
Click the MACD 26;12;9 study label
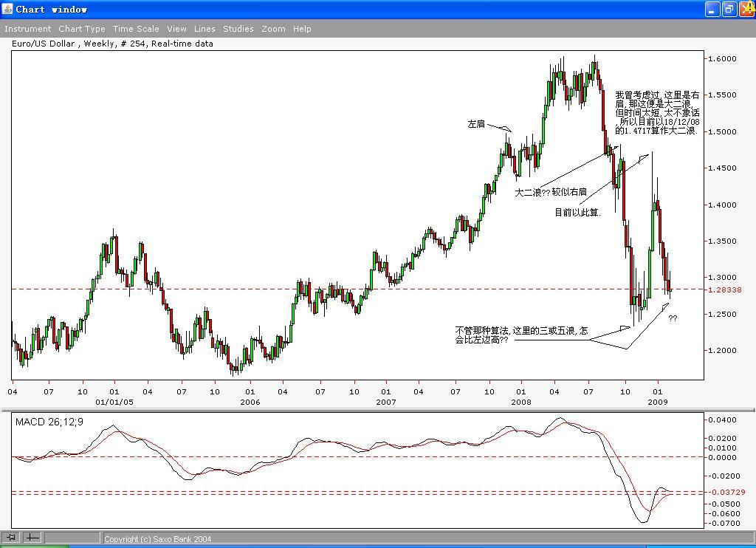[49, 422]
